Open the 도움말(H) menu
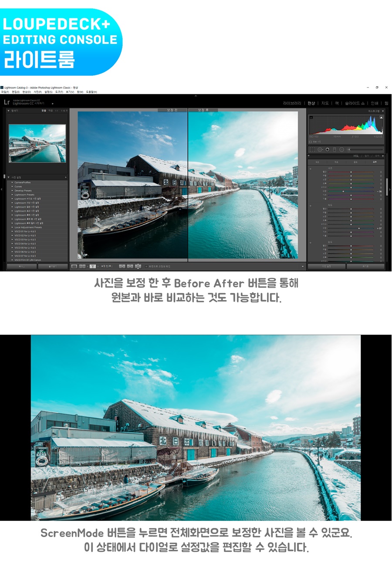The image size is (392, 588). point(91,92)
